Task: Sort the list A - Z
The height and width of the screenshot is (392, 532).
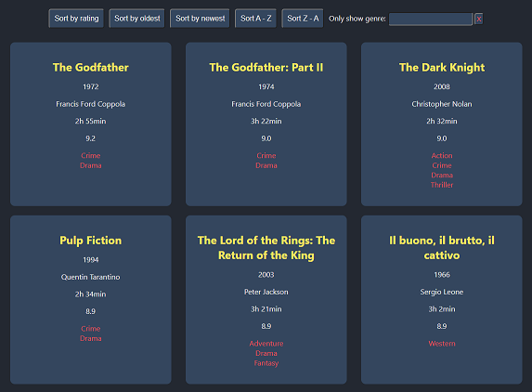Action: point(256,19)
